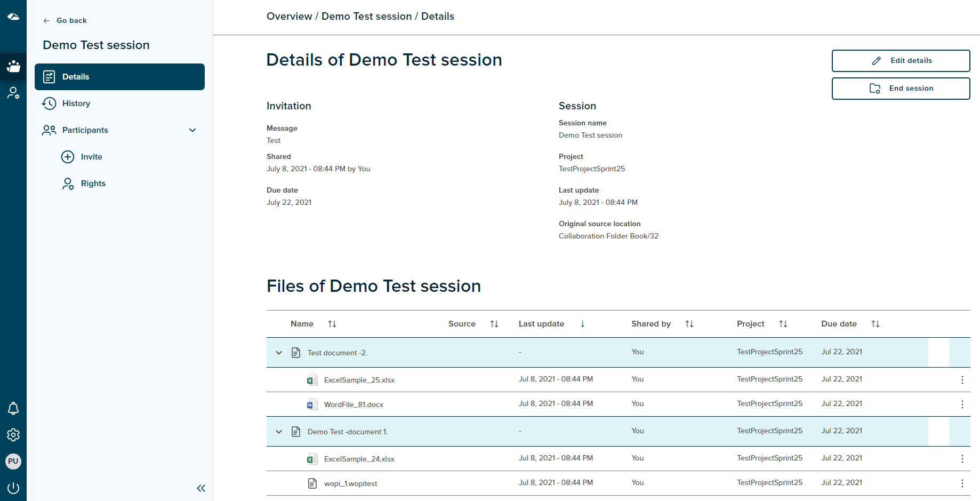
Task: Click the Excel icon beside ExcelSample_24.xlsx
Action: (x=312, y=458)
